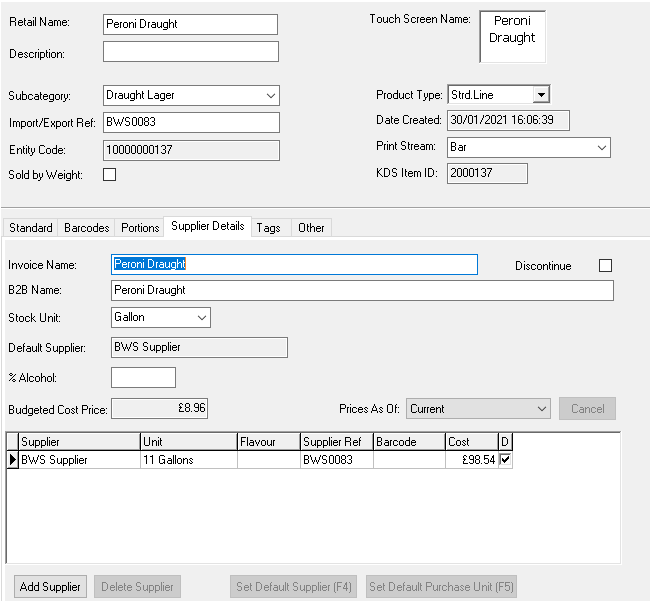Expand the Product Type dropdown
650x601 pixels.
pos(540,95)
